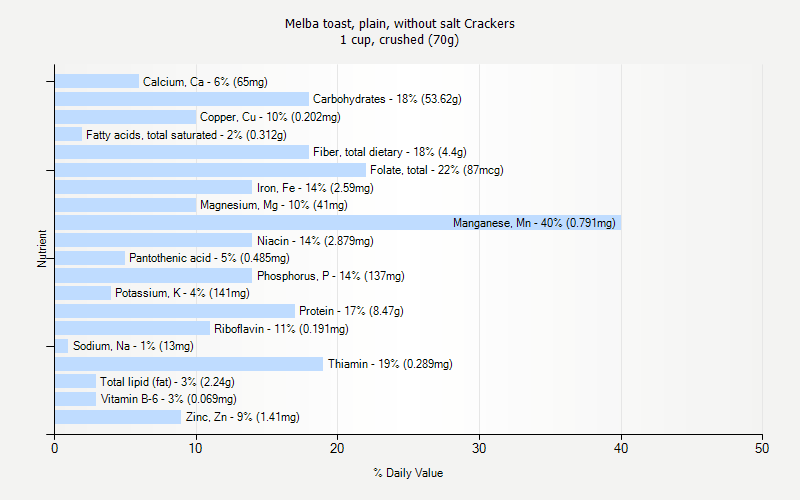Click the 'Nutrient' y-axis label

pyautogui.click(x=43, y=249)
